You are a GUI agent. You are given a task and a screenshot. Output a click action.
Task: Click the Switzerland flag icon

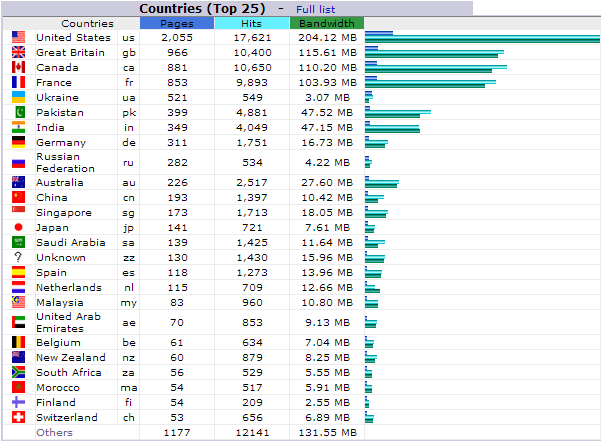(18, 417)
